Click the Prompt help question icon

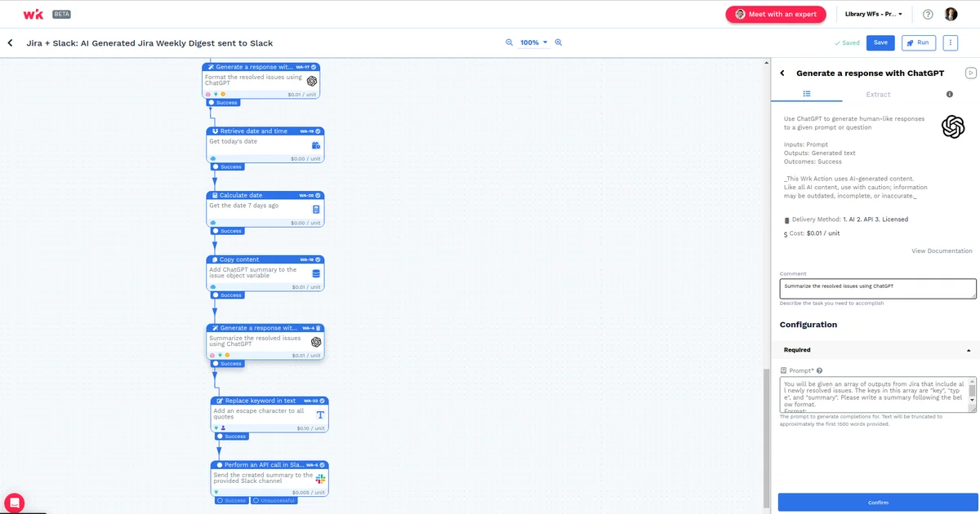[819, 370]
